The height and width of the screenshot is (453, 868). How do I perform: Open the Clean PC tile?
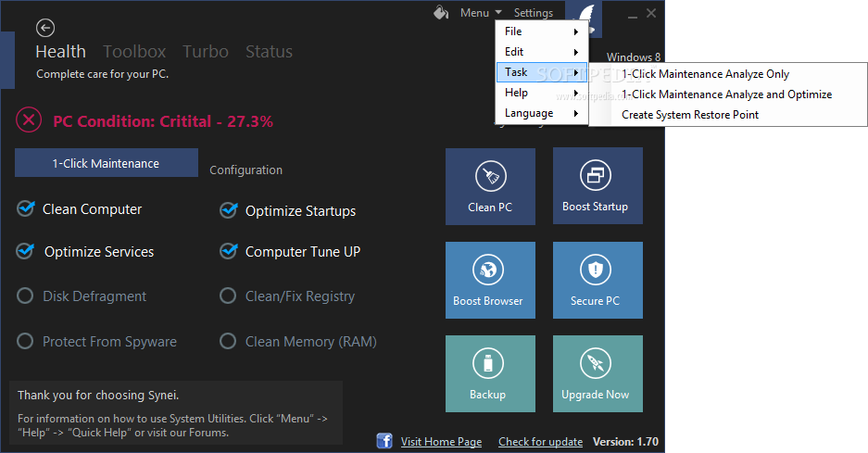[490, 186]
